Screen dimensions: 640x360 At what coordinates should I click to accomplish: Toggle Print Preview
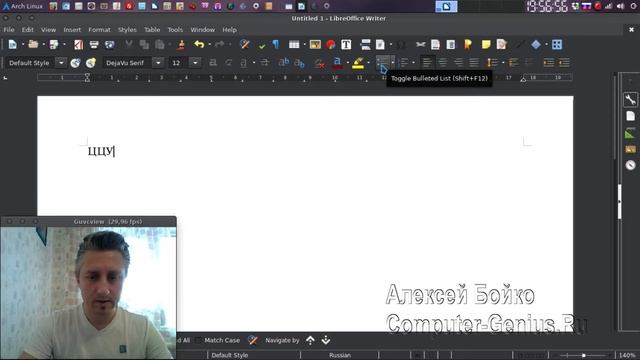(109, 44)
